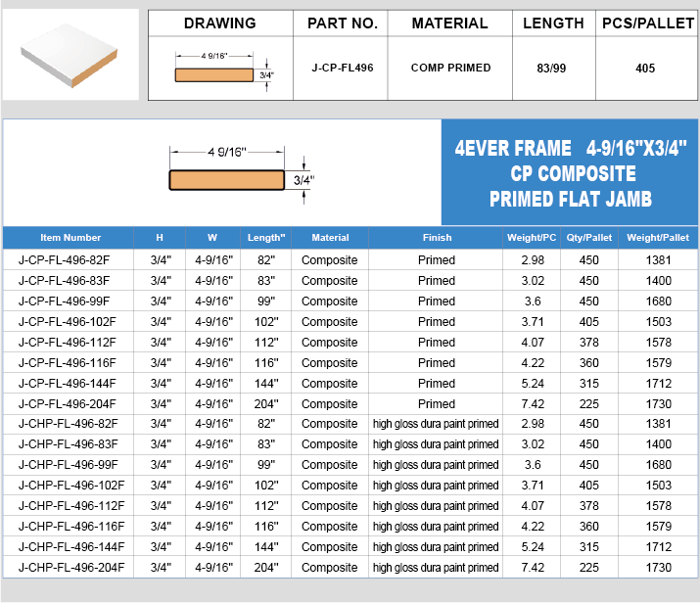Click the PART NO. column header
This screenshot has width=700, height=603.
coord(343,23)
